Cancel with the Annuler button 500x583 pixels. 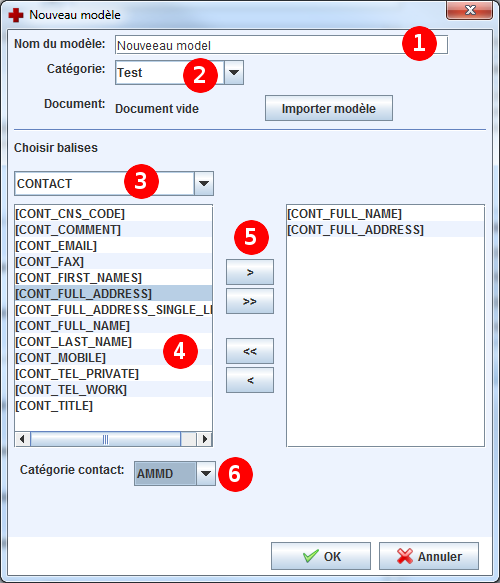pos(429,556)
